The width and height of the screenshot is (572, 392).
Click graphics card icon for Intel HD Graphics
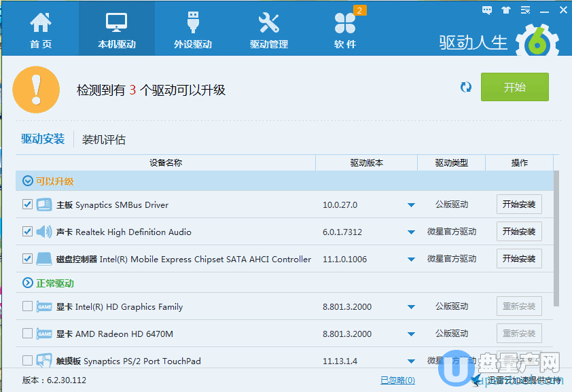(x=44, y=306)
